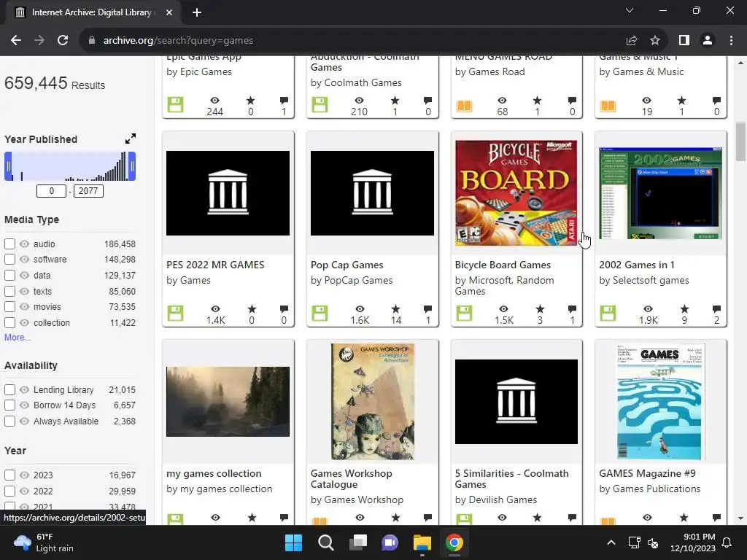Click texts book icon on Games & Music card

tap(608, 106)
